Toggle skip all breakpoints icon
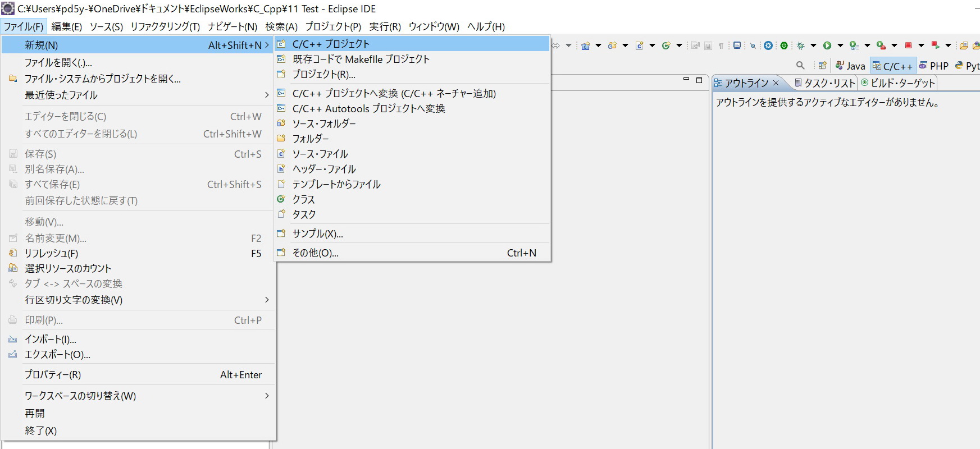Screen dimensions: 980x449 [753, 45]
